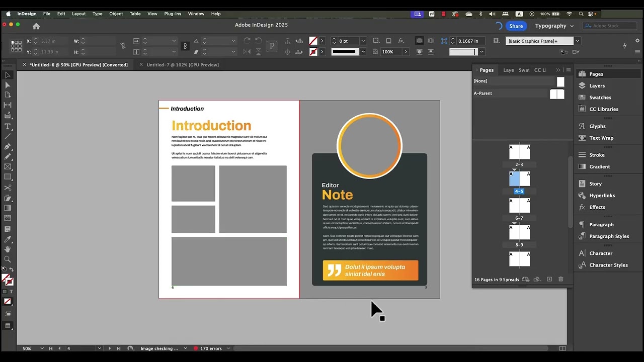Click the create new page icon
Viewport: 644px width, 362px height.
point(549,279)
